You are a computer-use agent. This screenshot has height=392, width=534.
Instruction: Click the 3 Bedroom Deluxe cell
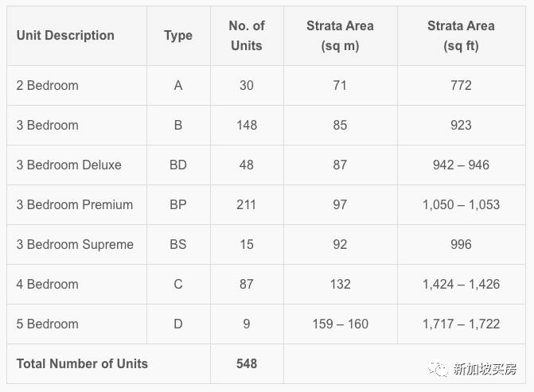click(x=69, y=165)
